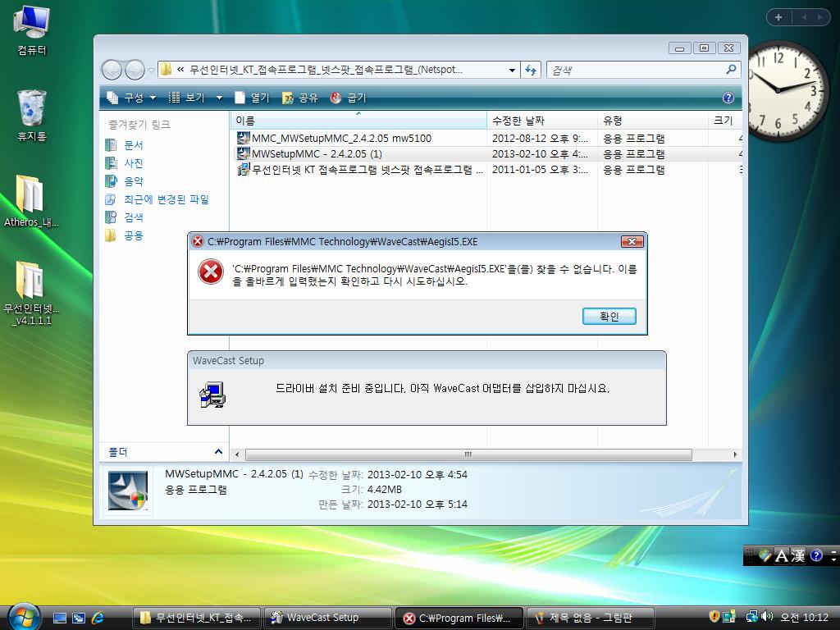
Task: Switch to the C:\Program Files error taskbar button
Action: pyautogui.click(x=459, y=618)
